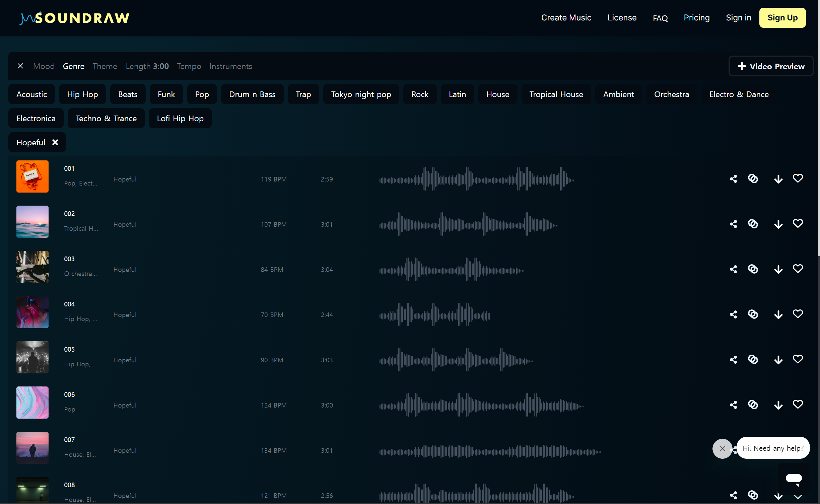Dismiss the 'Need any help?' popup

tap(722, 448)
